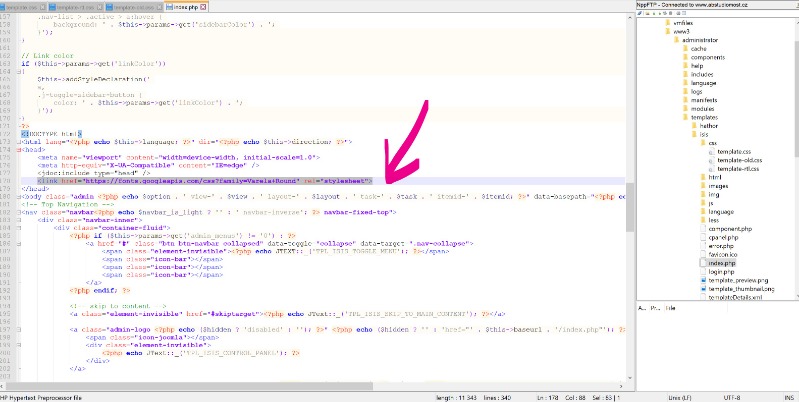
Task: Click the less folder icon
Action: pos(703,221)
